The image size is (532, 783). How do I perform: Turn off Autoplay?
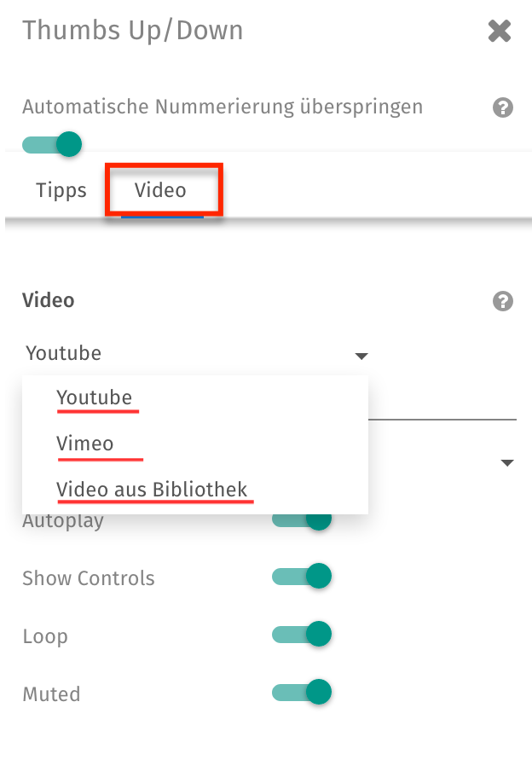(302, 518)
